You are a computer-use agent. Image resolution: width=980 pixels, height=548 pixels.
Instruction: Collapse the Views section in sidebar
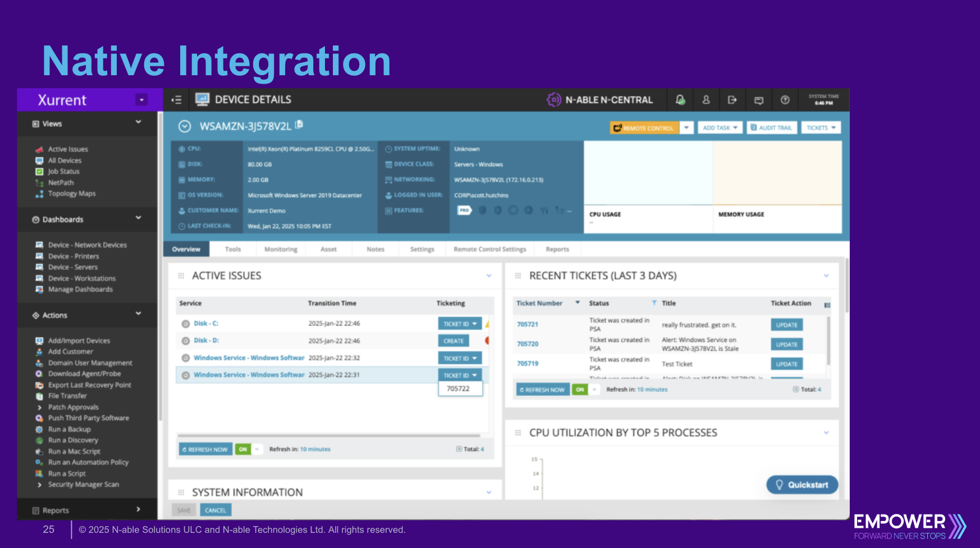[138, 122]
